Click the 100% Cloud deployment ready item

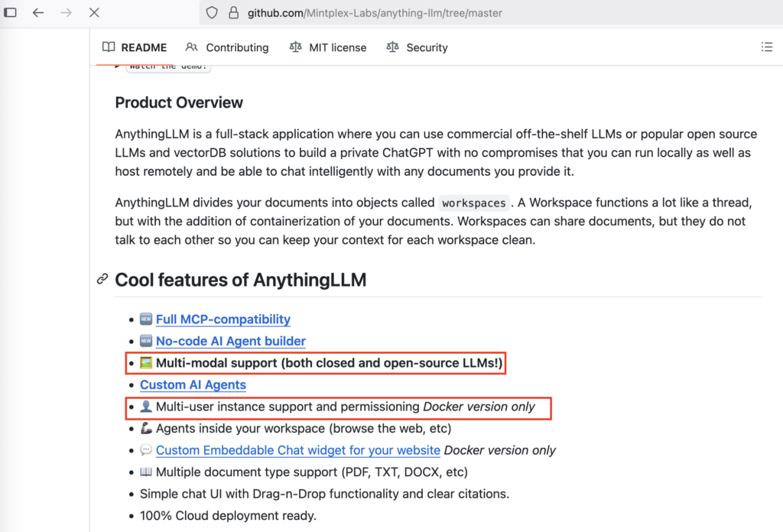point(228,516)
